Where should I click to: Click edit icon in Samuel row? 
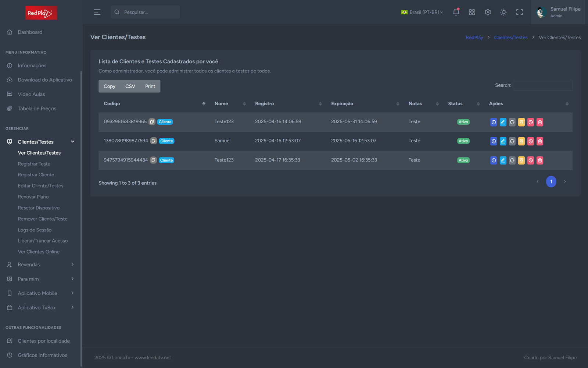point(503,141)
